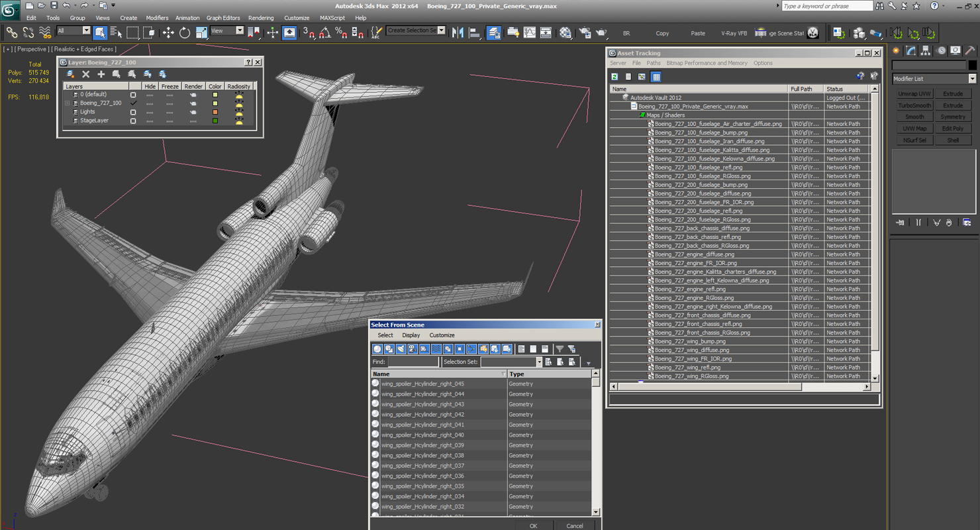Click color swatch of 0 (default) layer

[215, 95]
